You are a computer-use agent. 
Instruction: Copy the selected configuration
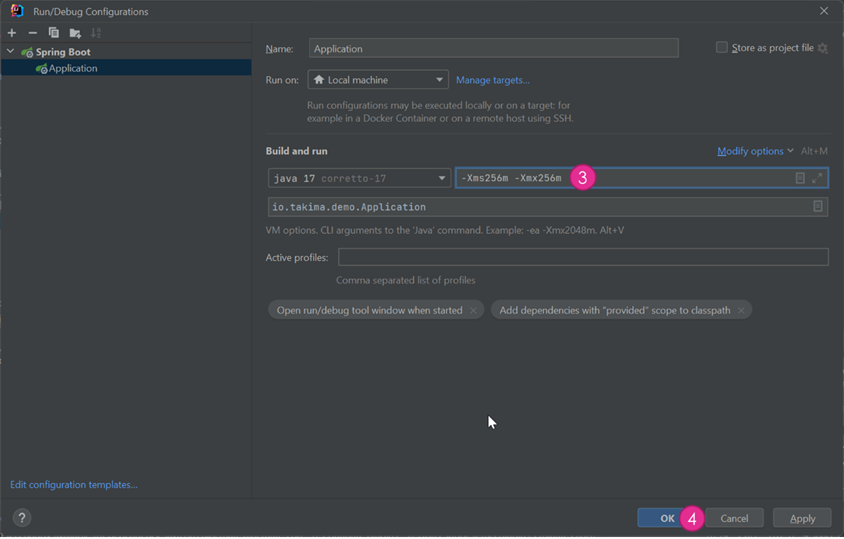click(54, 33)
